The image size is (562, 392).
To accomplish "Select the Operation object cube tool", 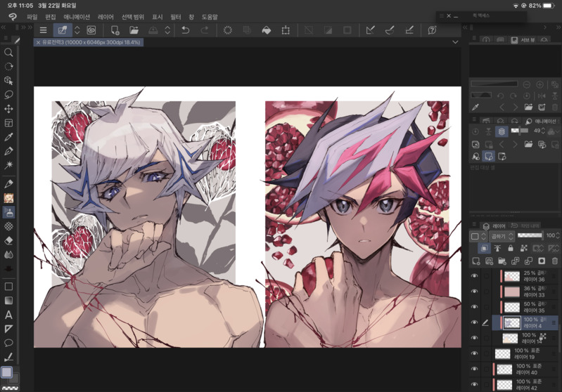I will [8, 81].
